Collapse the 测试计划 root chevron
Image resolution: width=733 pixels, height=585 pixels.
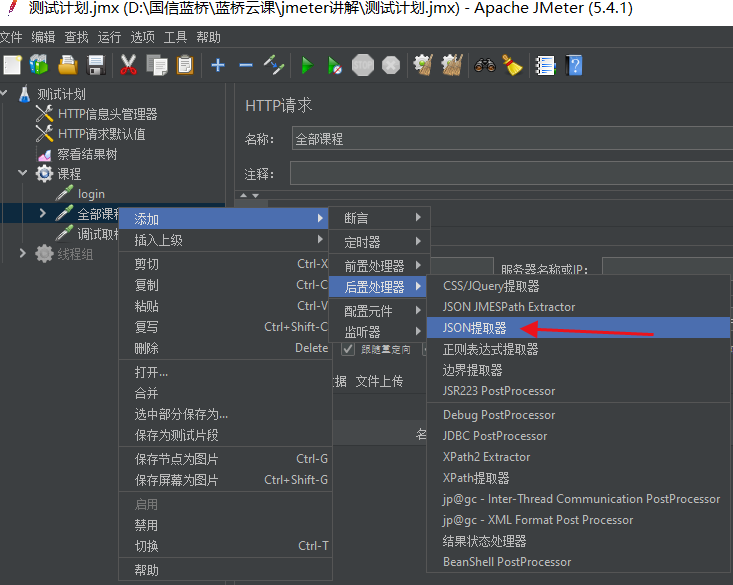[4, 93]
